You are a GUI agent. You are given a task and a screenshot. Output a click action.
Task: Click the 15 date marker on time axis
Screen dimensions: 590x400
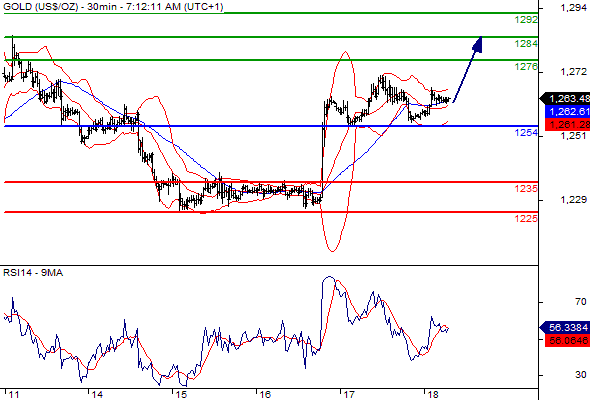pos(181,394)
